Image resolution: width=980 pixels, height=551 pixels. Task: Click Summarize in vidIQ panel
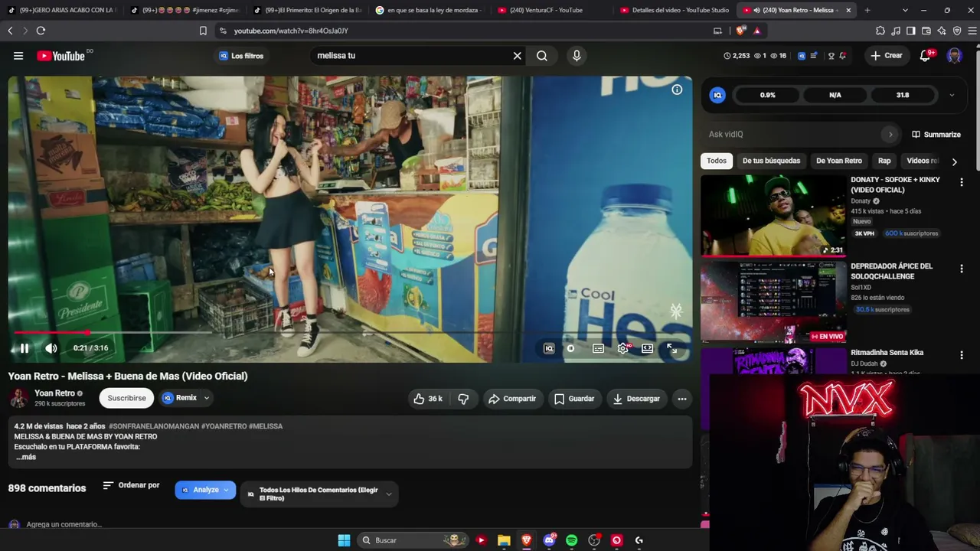[936, 135]
